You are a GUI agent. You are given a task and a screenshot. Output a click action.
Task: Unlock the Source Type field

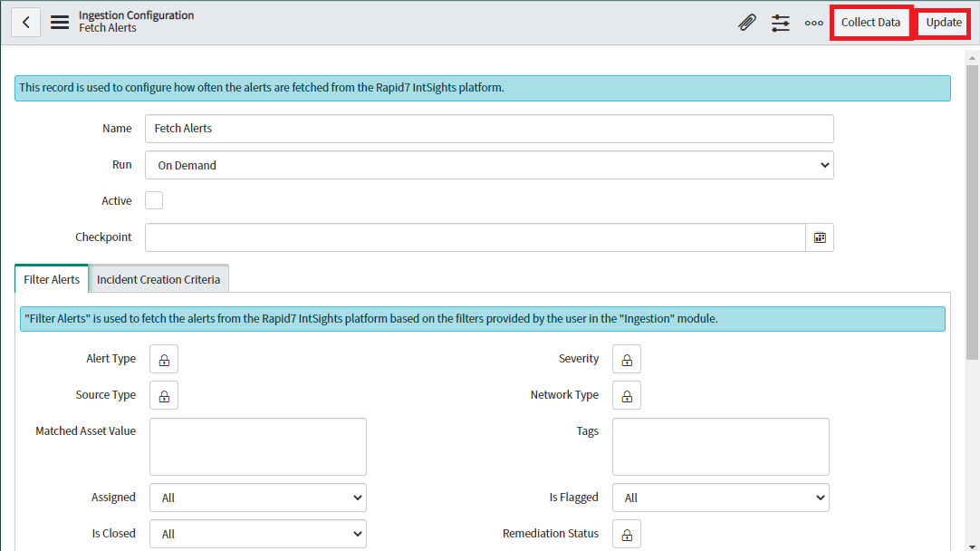point(164,396)
